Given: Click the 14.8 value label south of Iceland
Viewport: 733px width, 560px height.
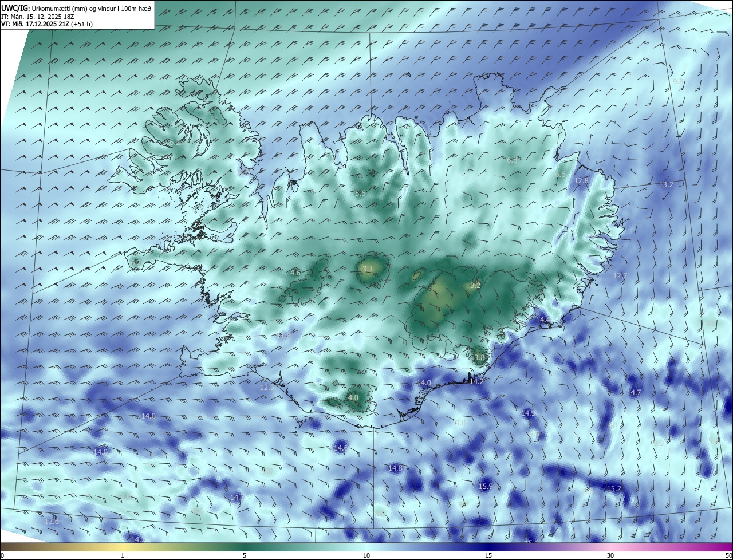Looking at the screenshot, I should point(395,468).
